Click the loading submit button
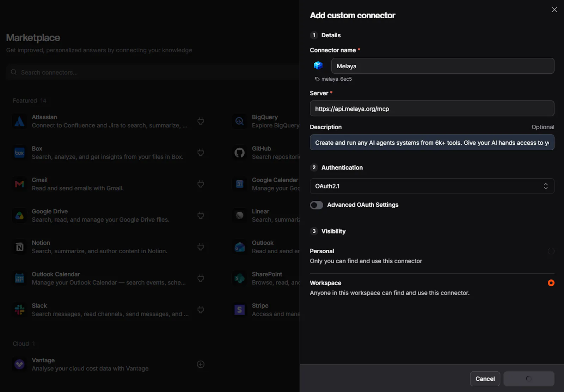This screenshot has width=564, height=392. [x=529, y=379]
